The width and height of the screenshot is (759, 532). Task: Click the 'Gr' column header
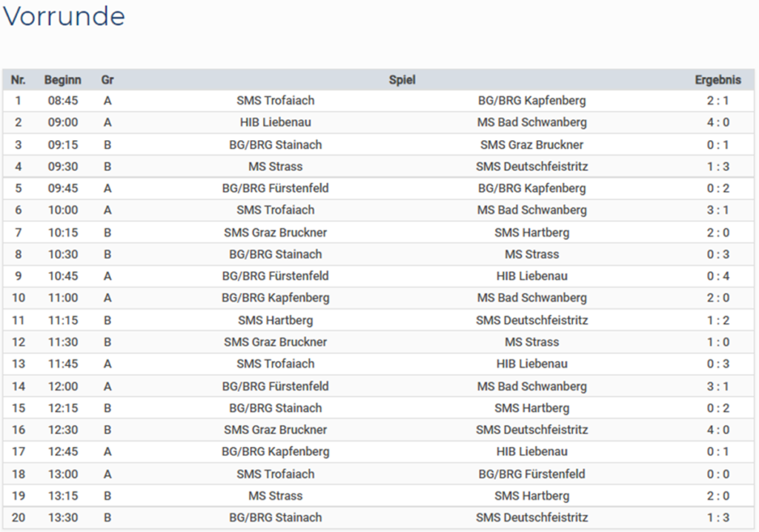107,79
